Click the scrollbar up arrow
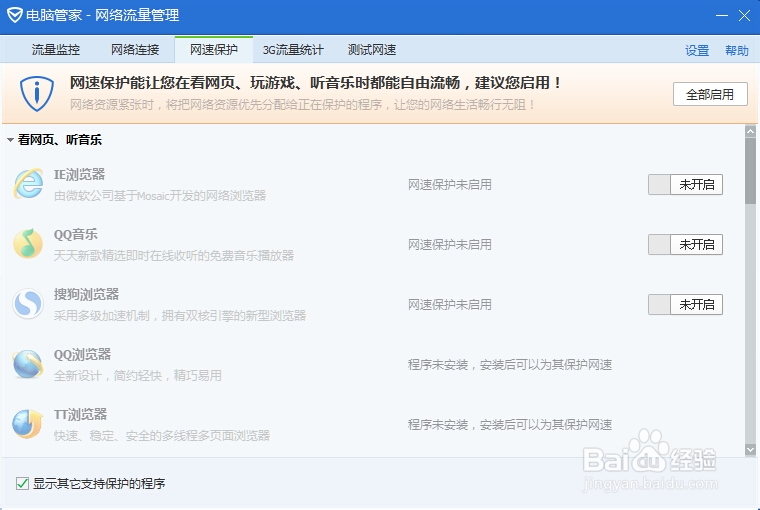760x510 pixels. (750, 131)
